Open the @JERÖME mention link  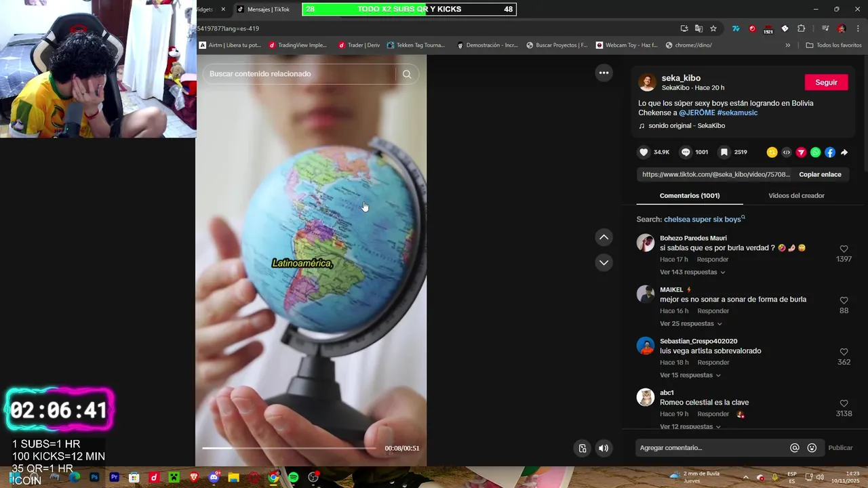(696, 113)
